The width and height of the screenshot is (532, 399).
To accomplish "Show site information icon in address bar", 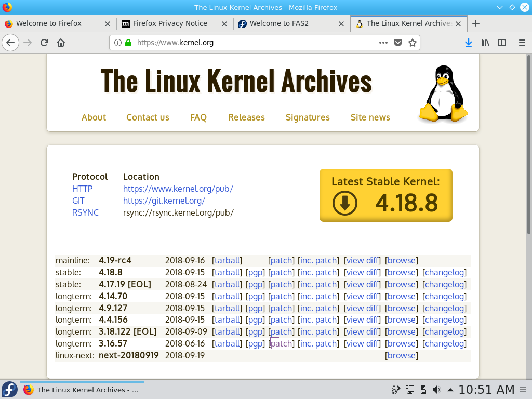I will pyautogui.click(x=118, y=43).
